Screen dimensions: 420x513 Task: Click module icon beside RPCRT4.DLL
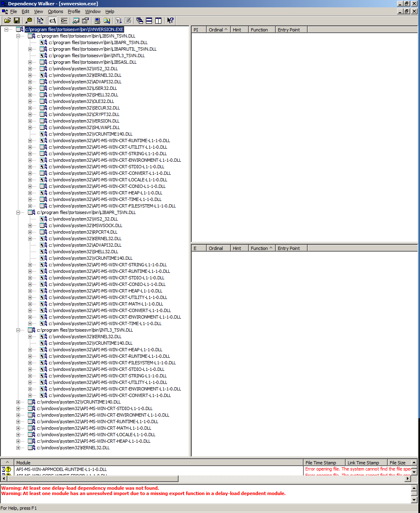point(44,232)
